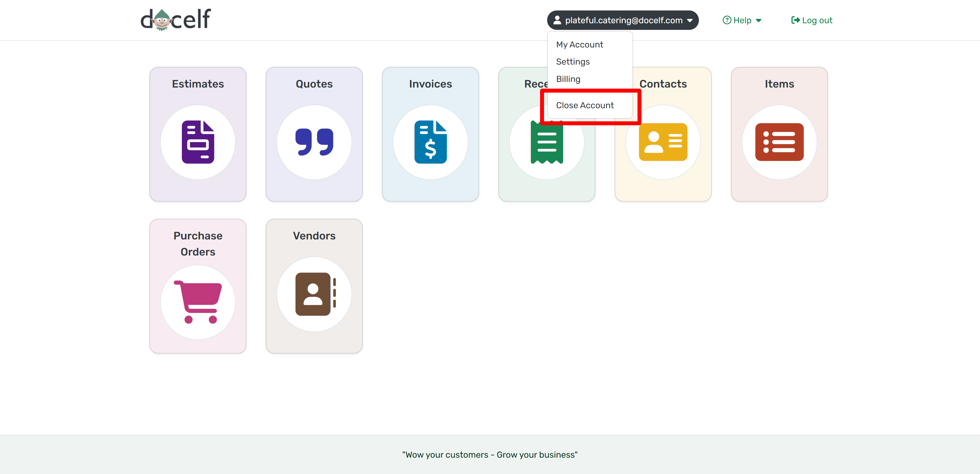Click the Estimates card title
980x474 pixels.
[x=198, y=84]
